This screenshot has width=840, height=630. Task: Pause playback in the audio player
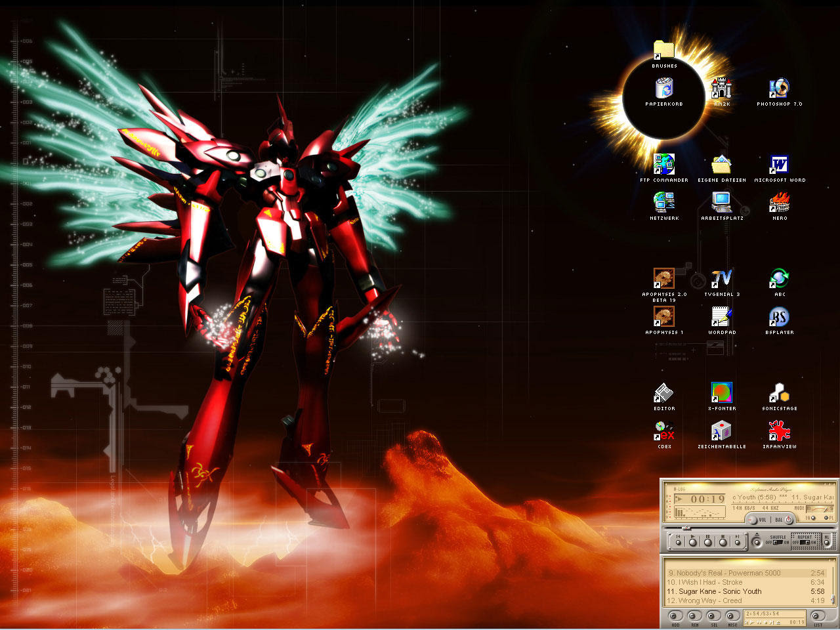click(708, 542)
